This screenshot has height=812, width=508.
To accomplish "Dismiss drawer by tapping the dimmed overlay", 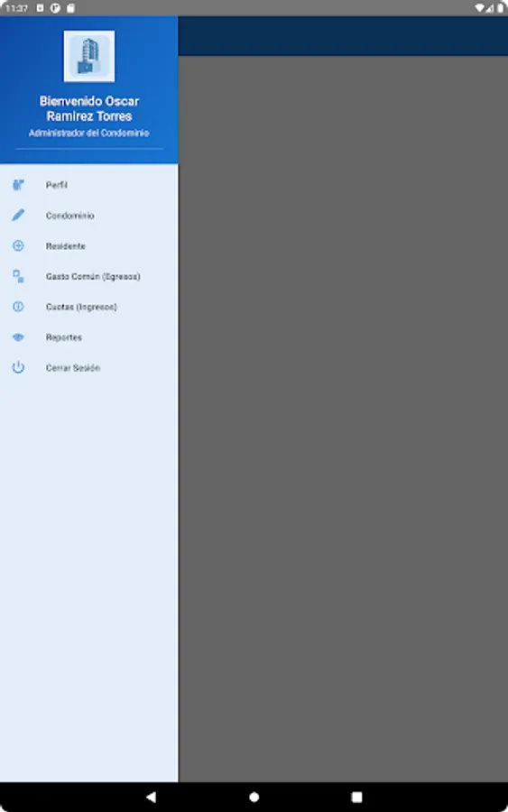I will click(x=343, y=419).
